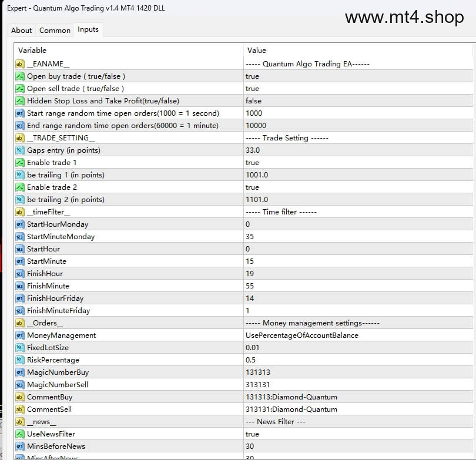Select the End range value 10000
Image resolution: width=476 pixels, height=460 pixels.
coord(256,126)
